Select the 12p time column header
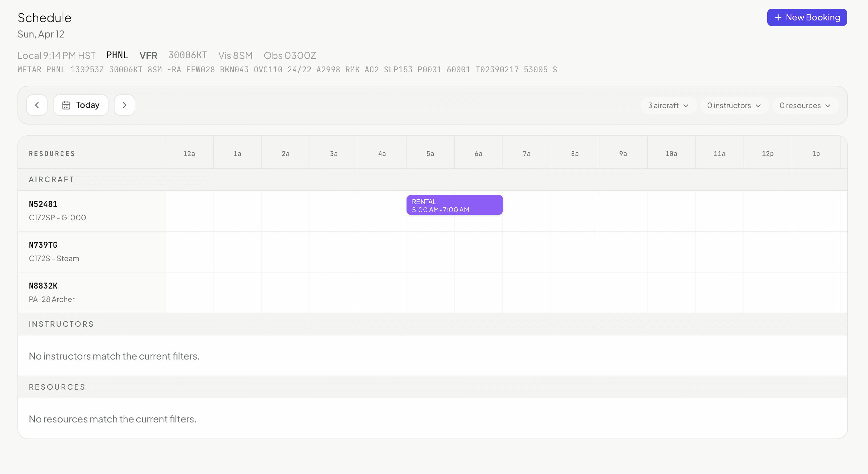 pyautogui.click(x=768, y=153)
